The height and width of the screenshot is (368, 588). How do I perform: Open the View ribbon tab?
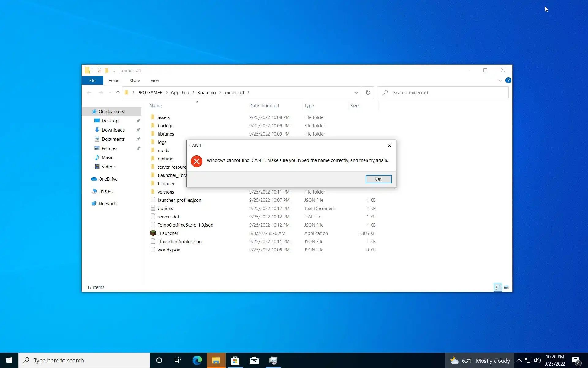coord(155,80)
